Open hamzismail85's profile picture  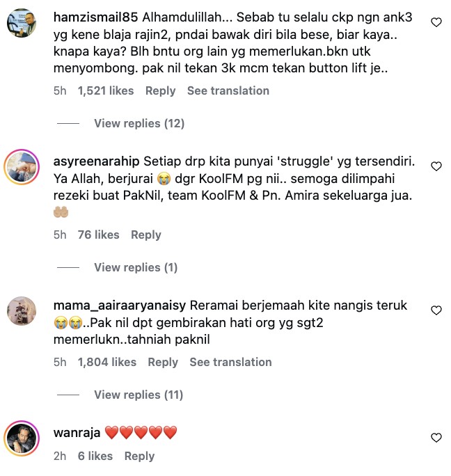point(22,23)
